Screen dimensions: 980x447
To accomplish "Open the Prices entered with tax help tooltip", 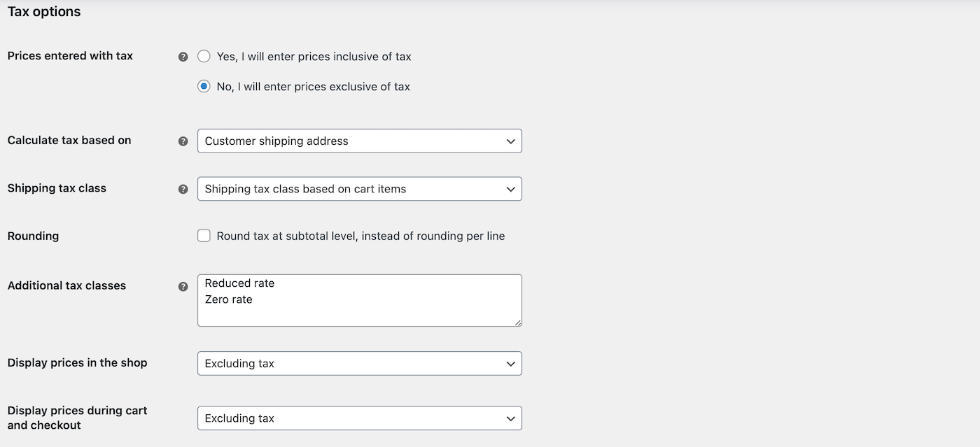I will [183, 56].
